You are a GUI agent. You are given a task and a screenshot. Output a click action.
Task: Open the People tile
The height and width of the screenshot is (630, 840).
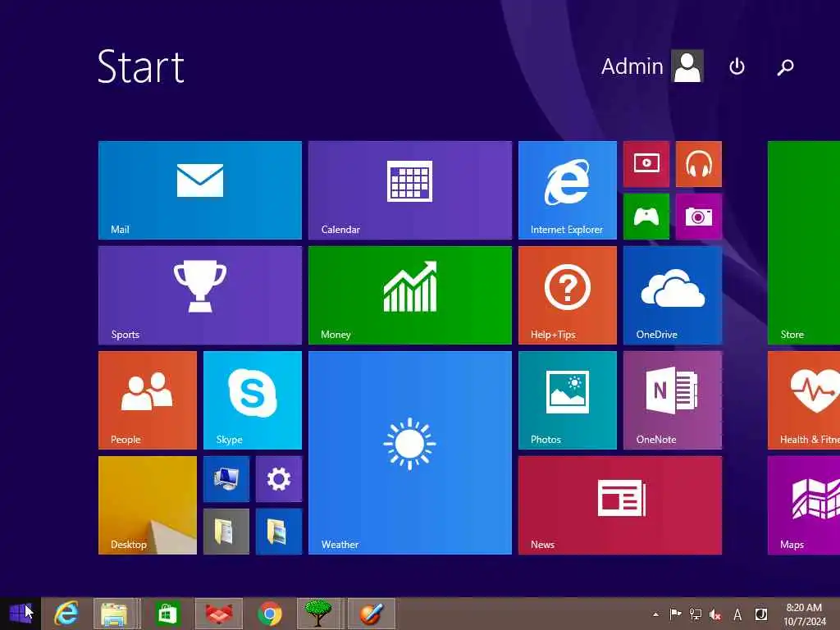148,400
